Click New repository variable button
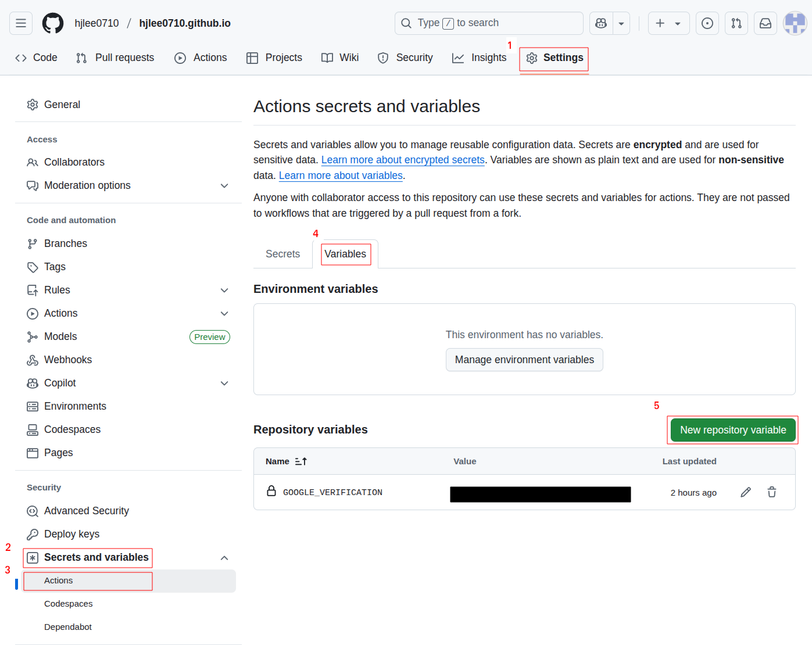 click(732, 430)
